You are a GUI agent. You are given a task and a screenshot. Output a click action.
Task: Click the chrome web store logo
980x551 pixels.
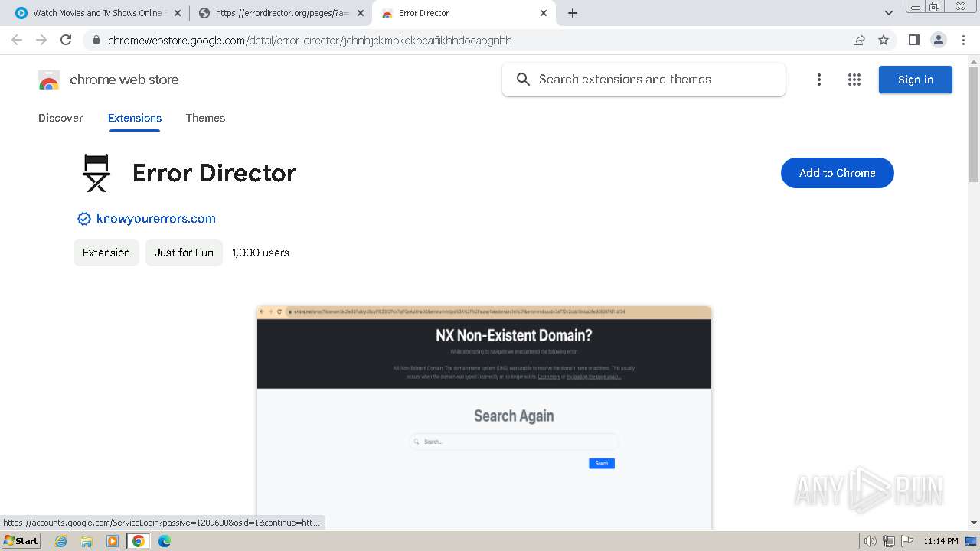pyautogui.click(x=108, y=80)
